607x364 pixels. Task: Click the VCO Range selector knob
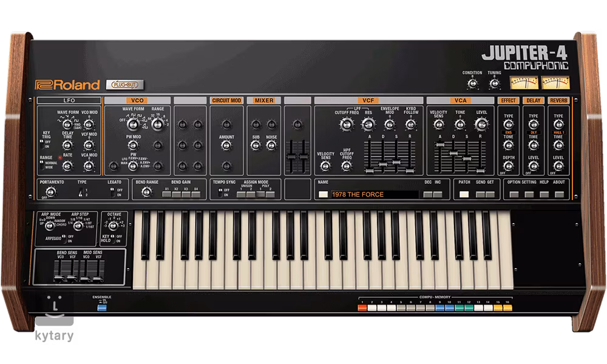coord(157,125)
